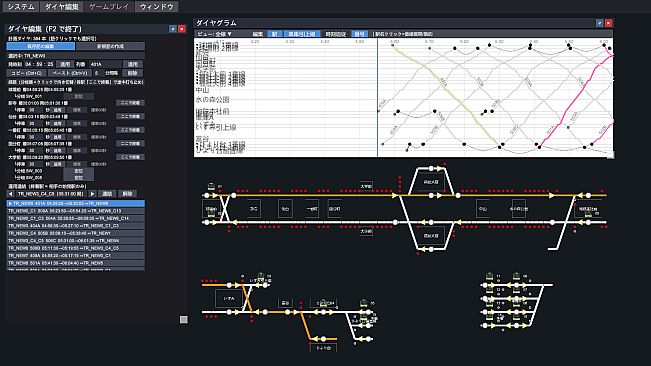
Task: Click ここで折返 on the 大学前 row
Action: (x=130, y=157)
